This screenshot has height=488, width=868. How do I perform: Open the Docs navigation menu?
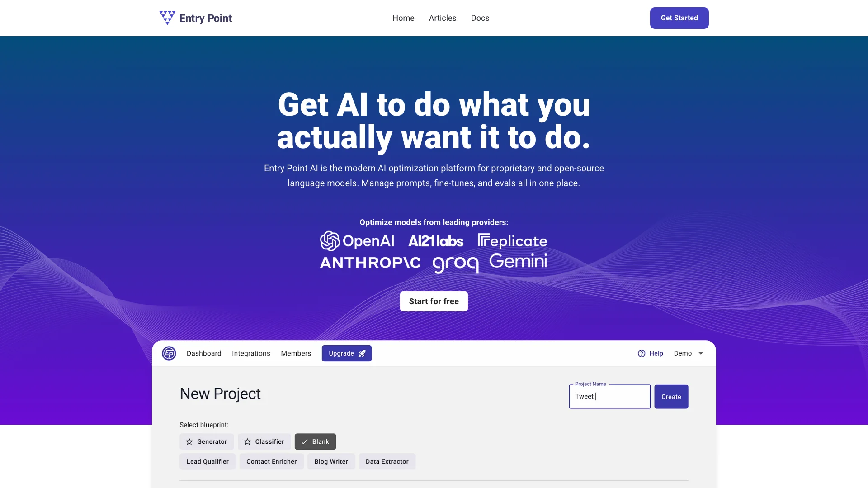pos(480,18)
